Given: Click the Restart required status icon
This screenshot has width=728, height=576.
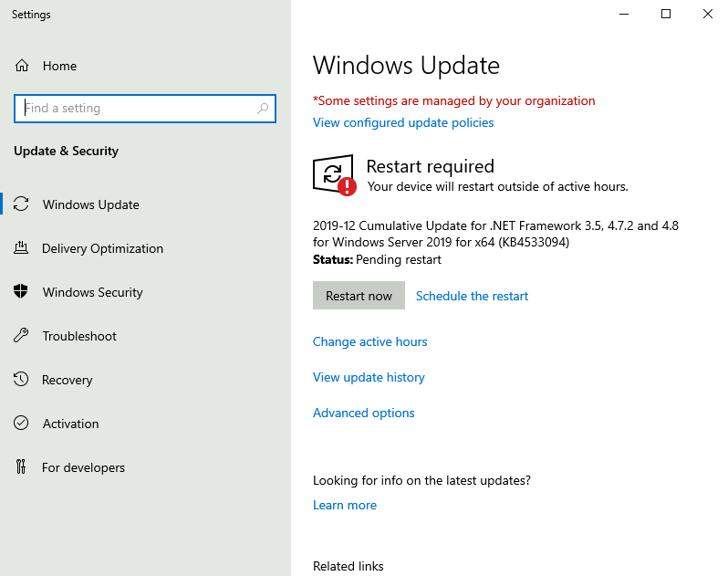Looking at the screenshot, I should [333, 174].
